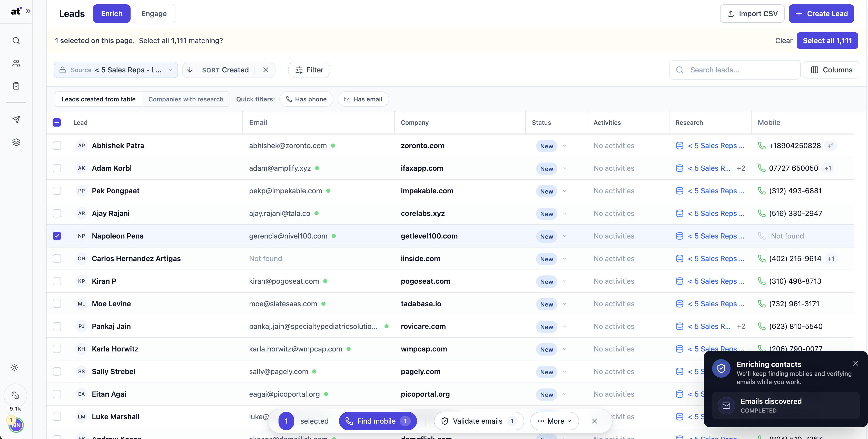The image size is (868, 439).
Task: Expand the More actions dropdown
Action: [x=554, y=421]
